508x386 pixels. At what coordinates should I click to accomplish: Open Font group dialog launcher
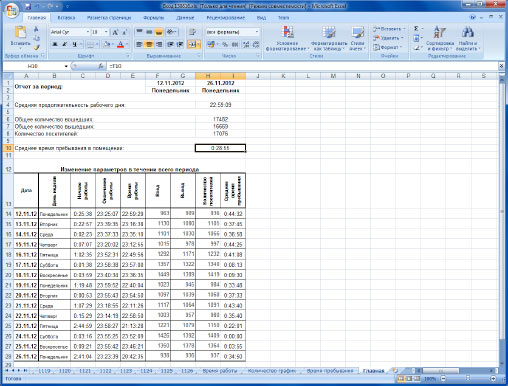128,56
